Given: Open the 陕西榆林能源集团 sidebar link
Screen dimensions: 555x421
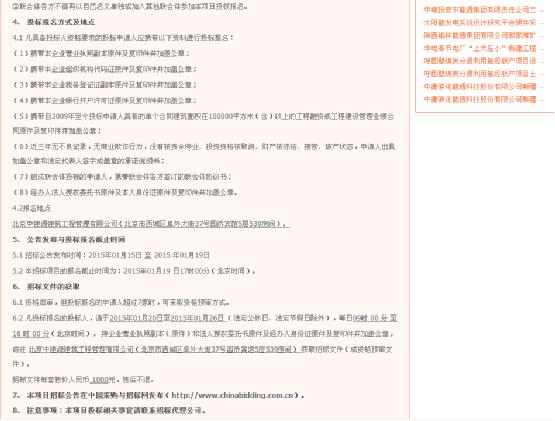Looking at the screenshot, I should pos(480,35).
